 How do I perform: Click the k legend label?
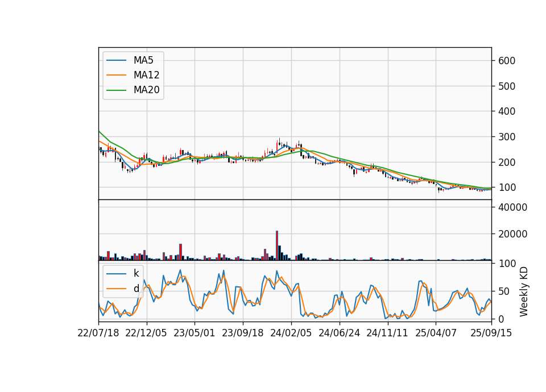(x=136, y=273)
